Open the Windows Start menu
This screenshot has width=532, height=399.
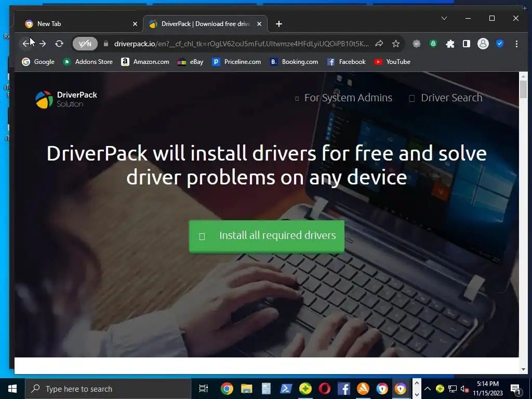click(x=12, y=389)
